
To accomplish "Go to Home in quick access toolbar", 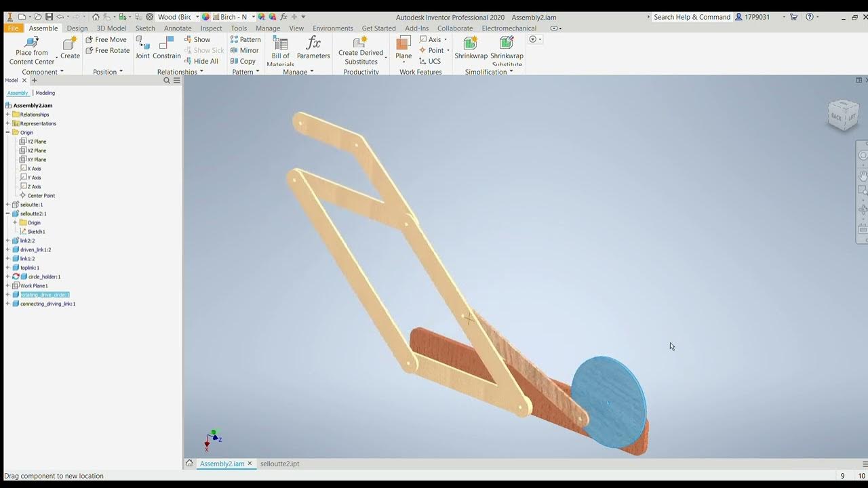I will coord(96,17).
